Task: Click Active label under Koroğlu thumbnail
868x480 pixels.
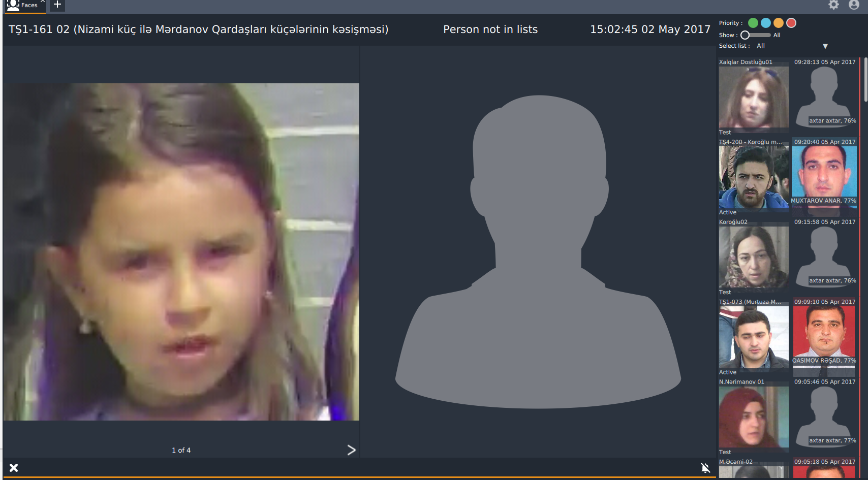Action: point(728,212)
